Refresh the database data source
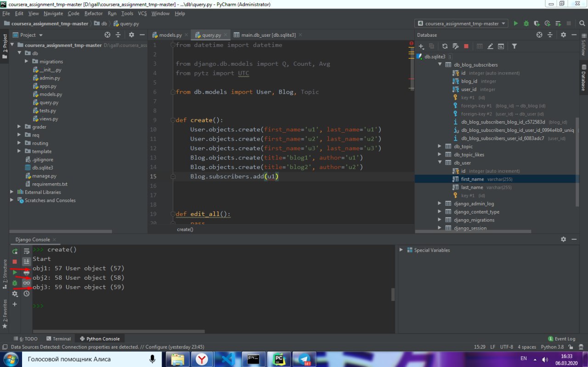 click(445, 46)
